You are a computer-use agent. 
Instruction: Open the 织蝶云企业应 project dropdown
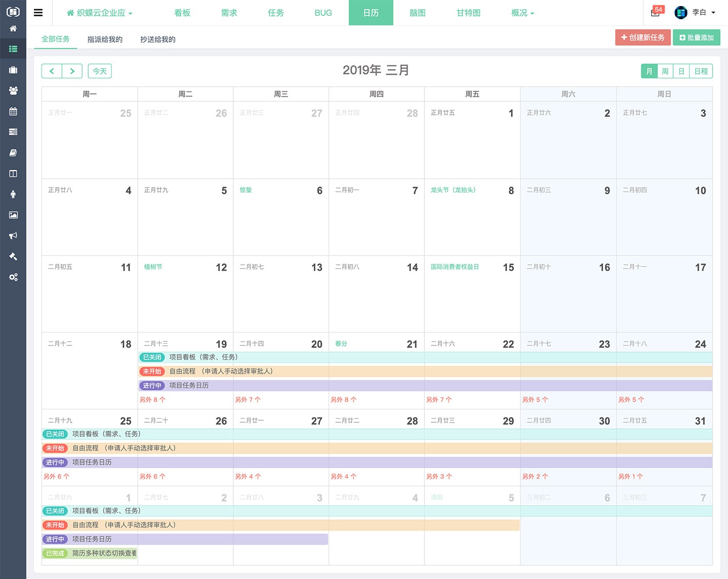[x=99, y=13]
